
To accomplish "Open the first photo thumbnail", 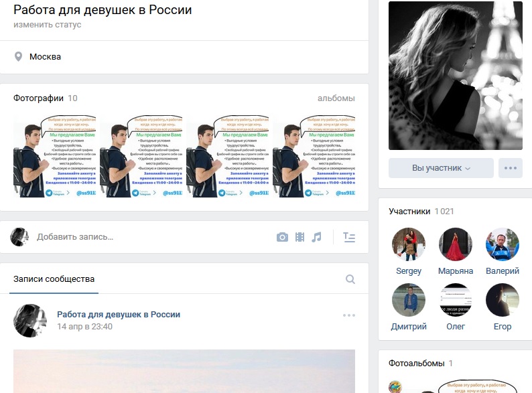I will (55, 156).
